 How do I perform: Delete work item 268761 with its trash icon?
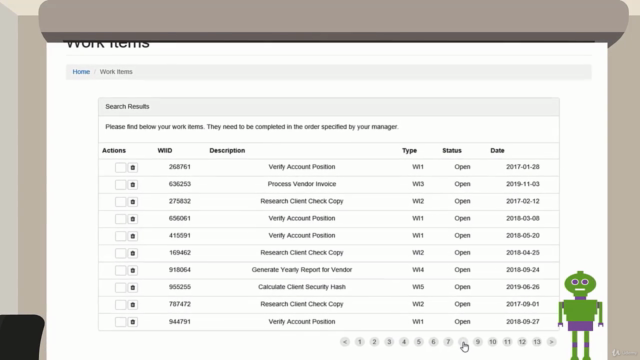point(133,167)
